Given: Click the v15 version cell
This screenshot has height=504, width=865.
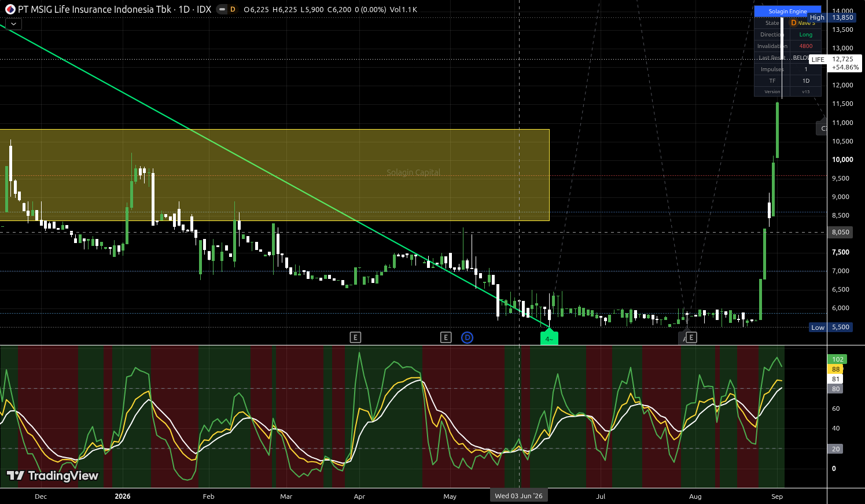Looking at the screenshot, I should tap(805, 92).
